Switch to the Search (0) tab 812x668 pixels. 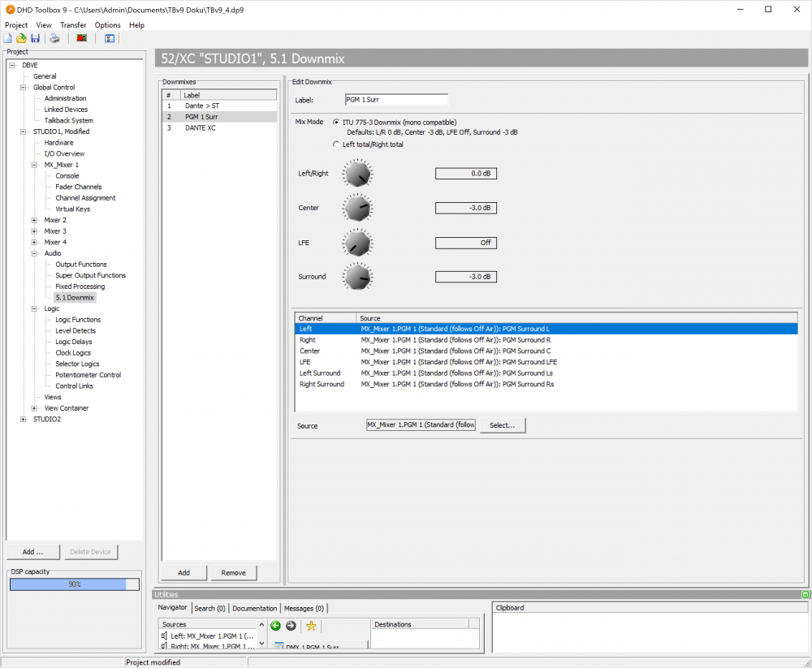point(209,609)
